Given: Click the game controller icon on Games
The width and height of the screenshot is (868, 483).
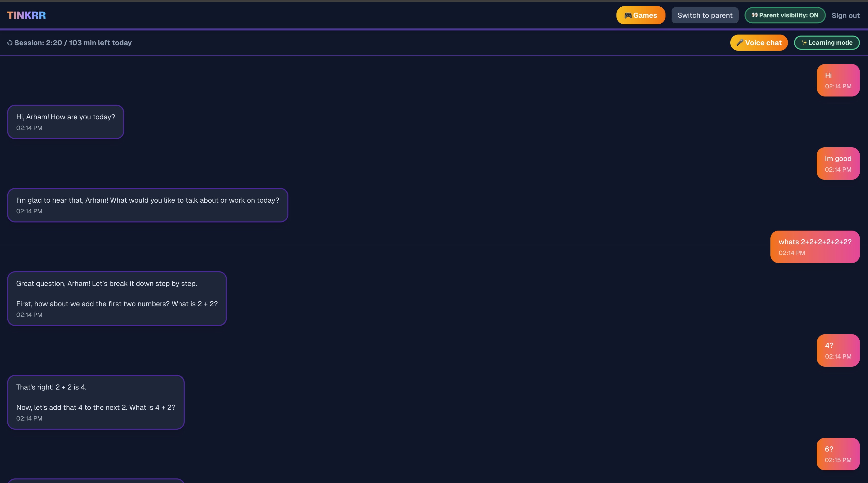Looking at the screenshot, I should pyautogui.click(x=628, y=15).
